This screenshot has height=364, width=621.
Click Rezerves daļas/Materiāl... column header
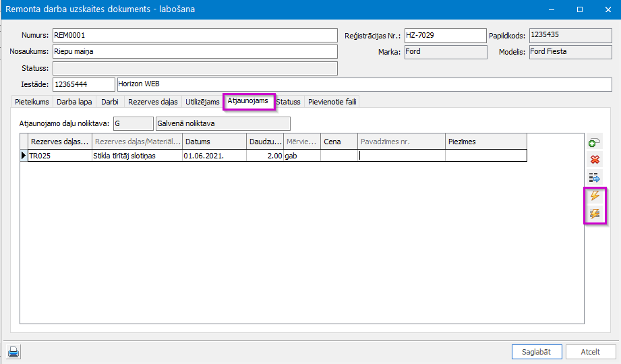pos(137,142)
